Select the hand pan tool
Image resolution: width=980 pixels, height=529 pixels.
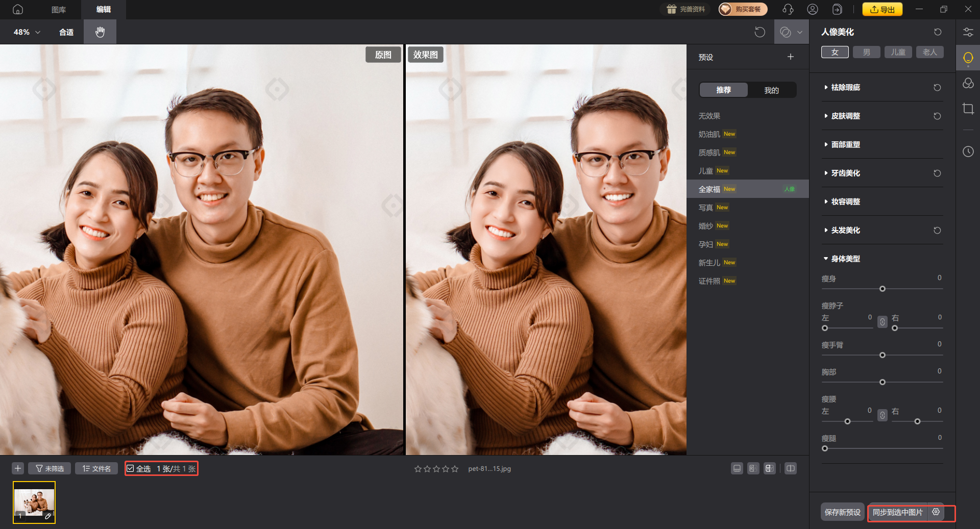coord(100,32)
